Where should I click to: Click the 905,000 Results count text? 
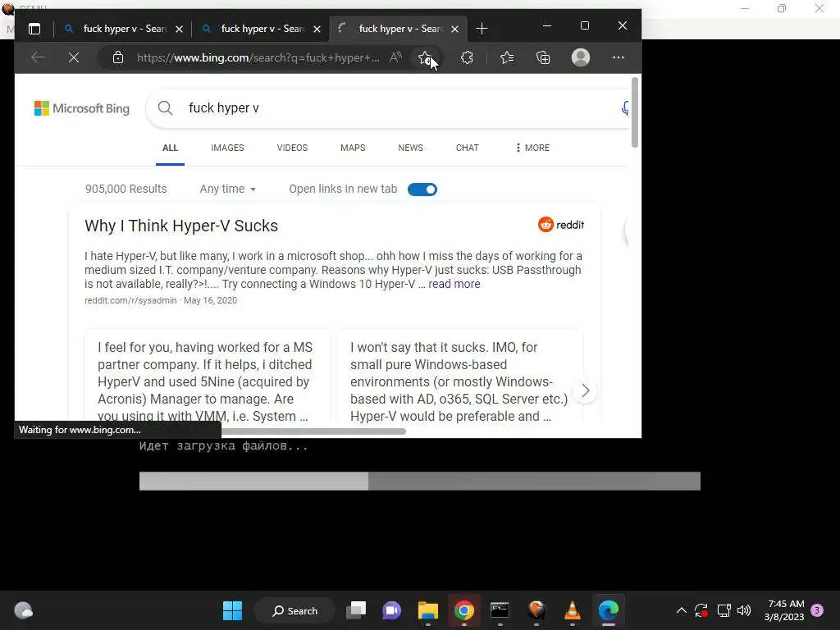coord(126,189)
